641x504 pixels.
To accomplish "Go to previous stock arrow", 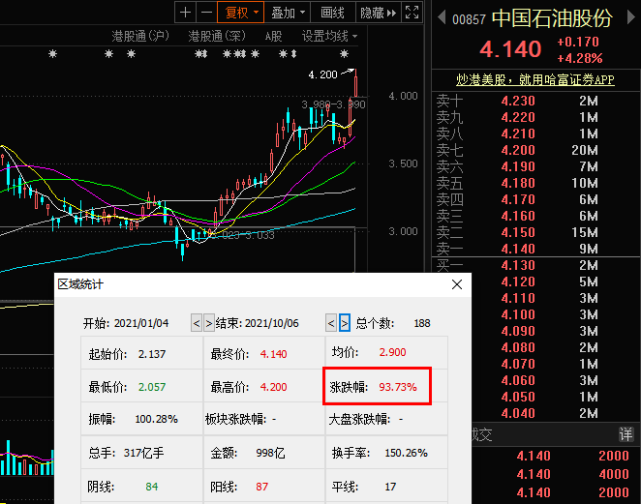I will point(441,18).
